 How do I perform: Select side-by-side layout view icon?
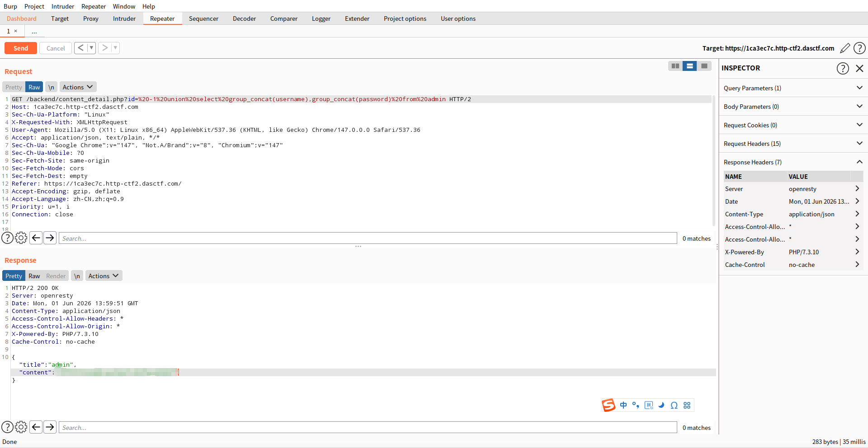click(x=675, y=66)
